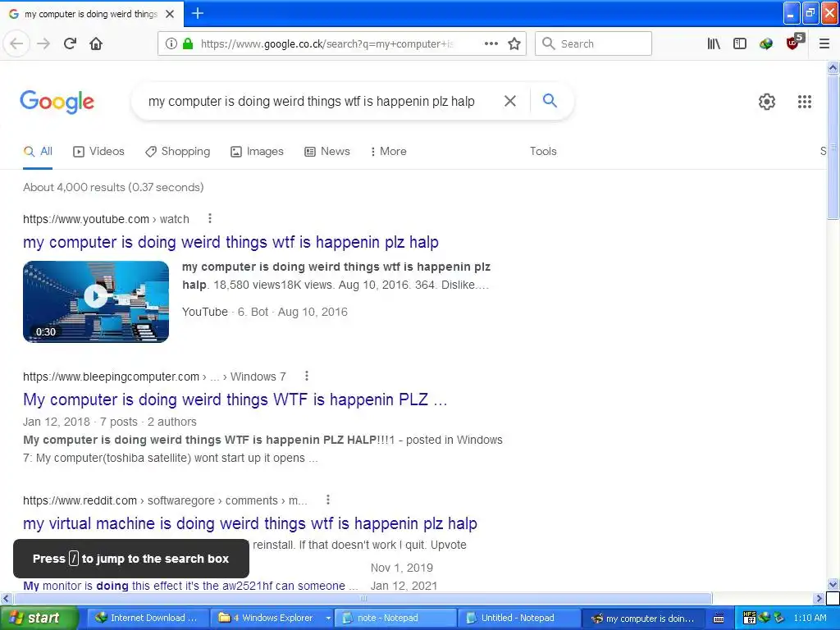Open the Windows Start button
This screenshot has width=840, height=630.
[39, 619]
